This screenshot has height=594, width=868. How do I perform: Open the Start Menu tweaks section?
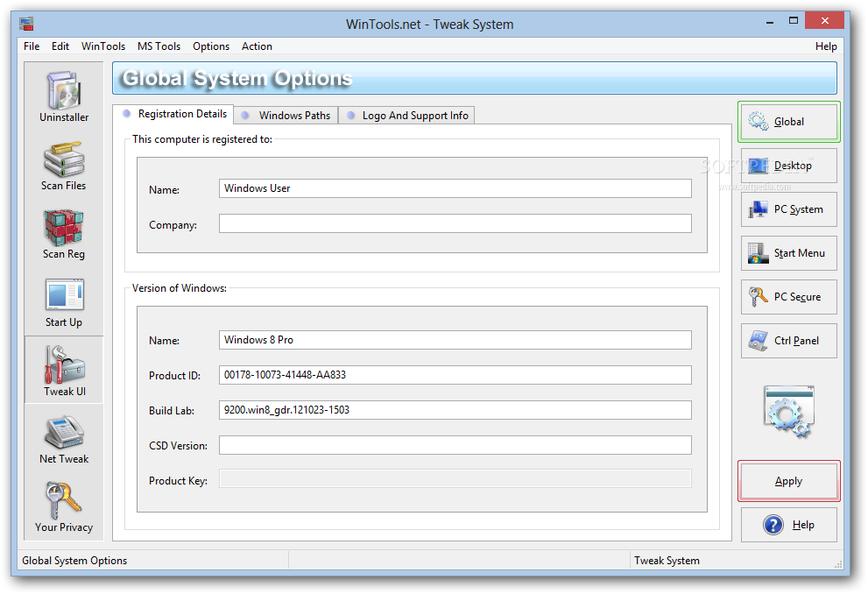coord(789,253)
